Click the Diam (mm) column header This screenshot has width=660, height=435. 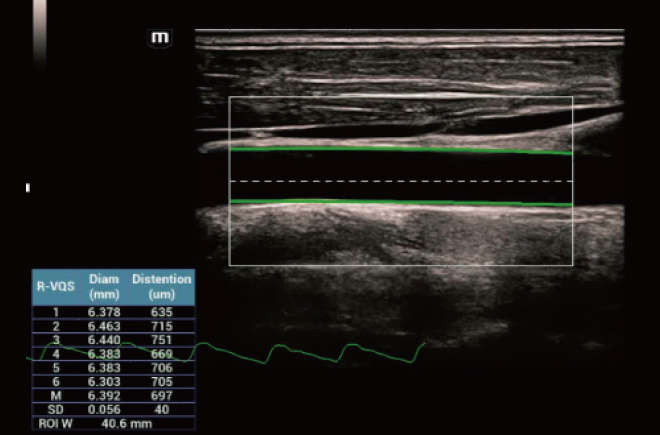click(103, 285)
